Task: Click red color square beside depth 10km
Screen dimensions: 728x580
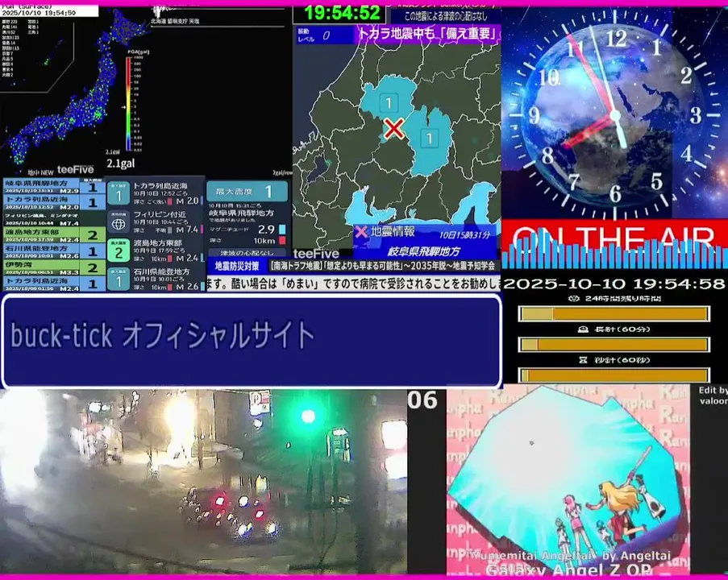Action: pos(282,240)
